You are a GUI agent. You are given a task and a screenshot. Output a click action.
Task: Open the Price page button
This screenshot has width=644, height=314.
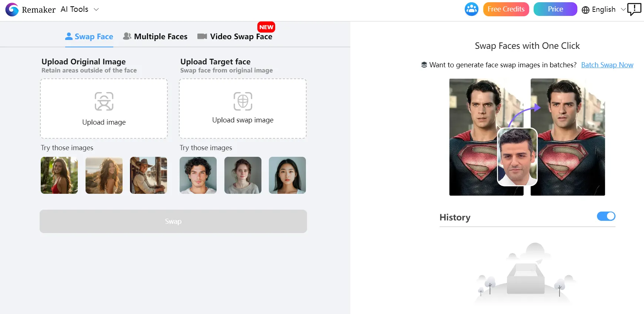pos(555,9)
